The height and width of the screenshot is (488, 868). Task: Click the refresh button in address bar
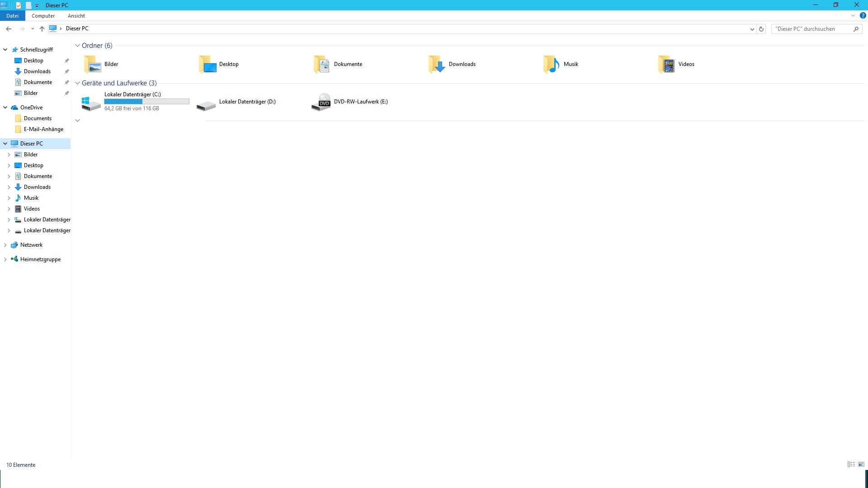[x=761, y=29]
